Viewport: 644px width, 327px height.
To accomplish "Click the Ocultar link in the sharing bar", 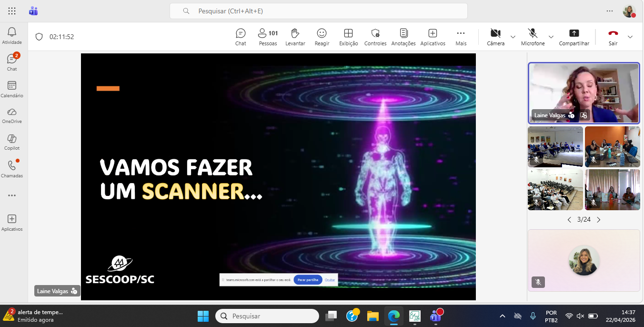I will click(x=330, y=280).
